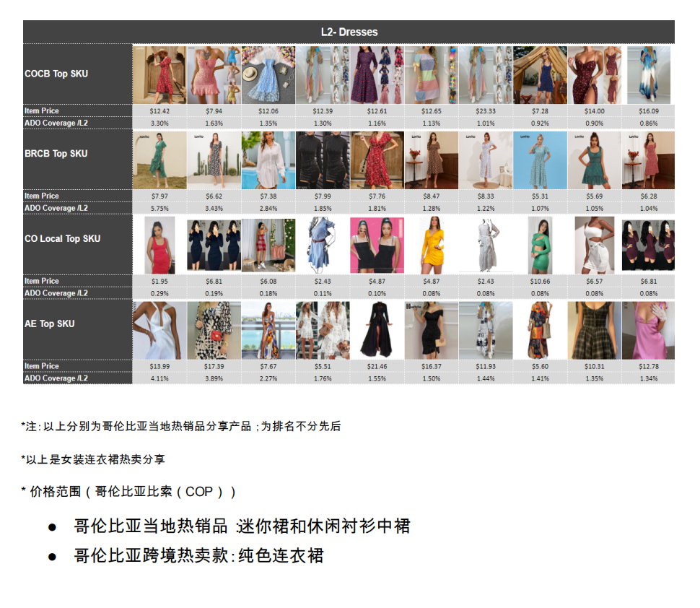
Task: Select the red bodycon dress priced $1.95
Action: coord(159,245)
